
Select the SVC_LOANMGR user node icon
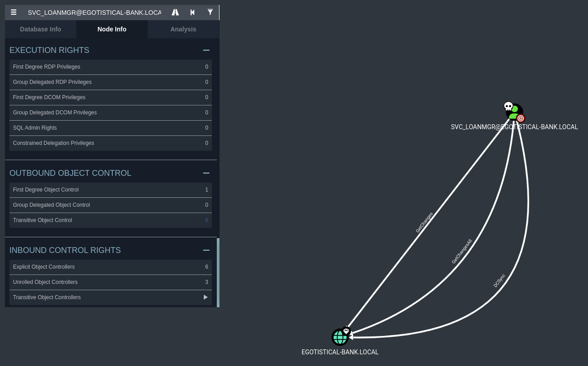515,113
